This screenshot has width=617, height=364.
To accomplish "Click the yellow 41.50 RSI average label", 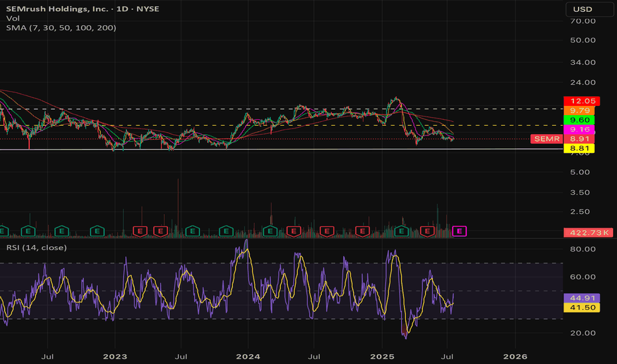I will pyautogui.click(x=582, y=307).
